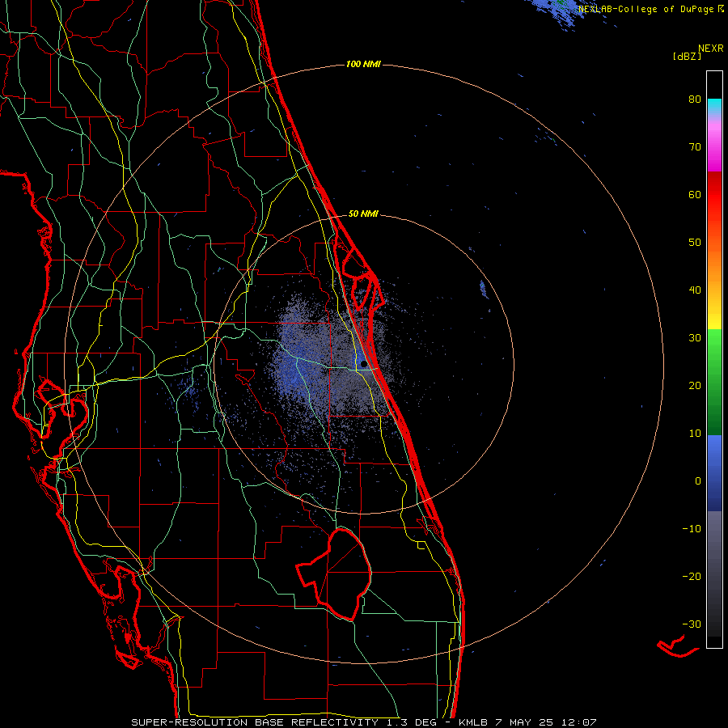Click the 50 NMI range ring label
Viewport: 728px width, 728px height.
tap(363, 214)
